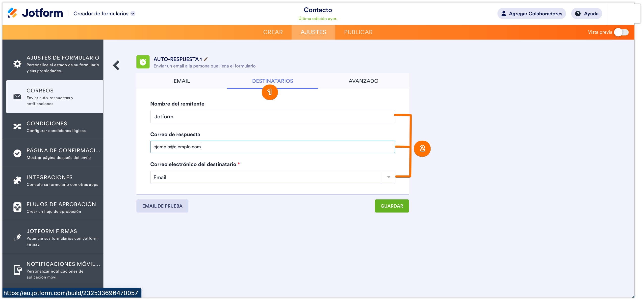Click the Jotform logo
The width and height of the screenshot is (644, 300).
point(35,13)
